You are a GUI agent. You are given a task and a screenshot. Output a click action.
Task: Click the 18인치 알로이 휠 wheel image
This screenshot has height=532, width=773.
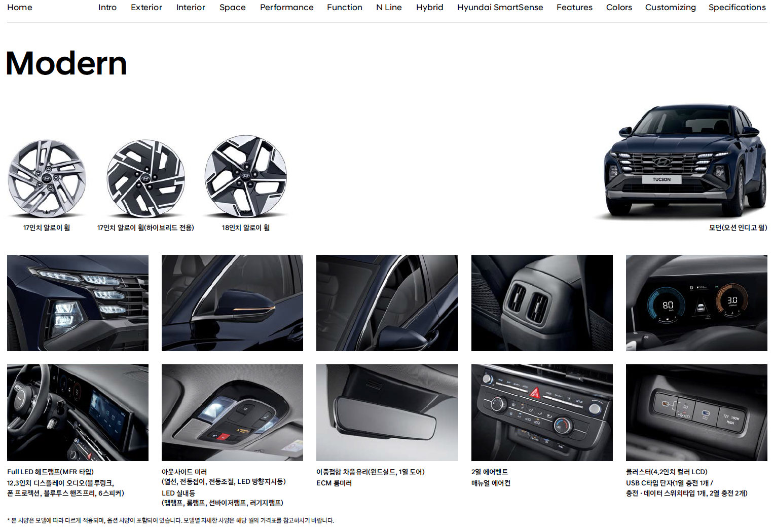[246, 177]
